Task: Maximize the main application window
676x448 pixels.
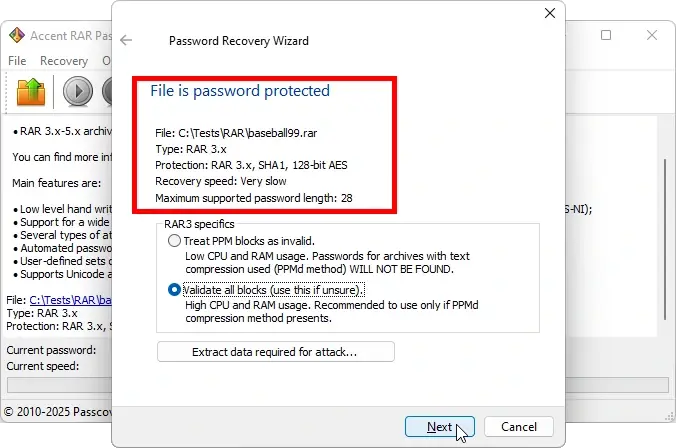Action: click(606, 35)
